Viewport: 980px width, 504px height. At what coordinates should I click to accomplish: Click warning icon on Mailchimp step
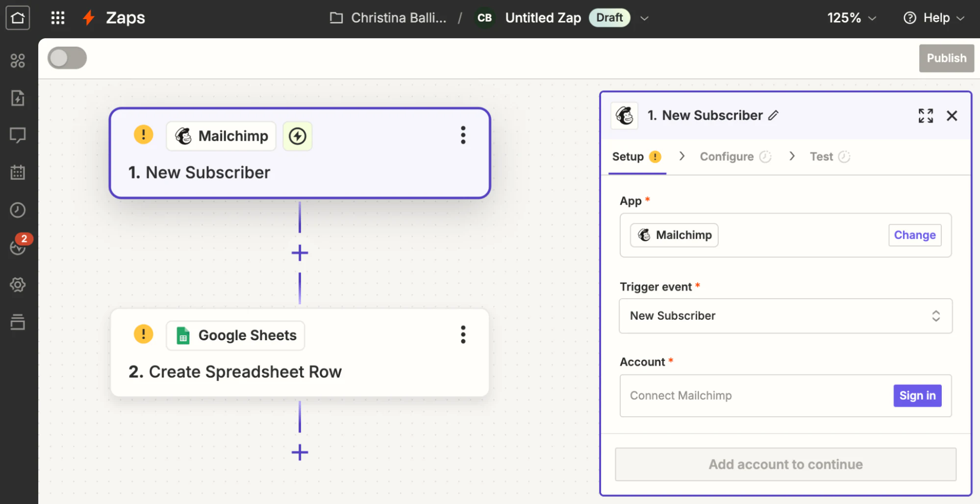click(144, 135)
